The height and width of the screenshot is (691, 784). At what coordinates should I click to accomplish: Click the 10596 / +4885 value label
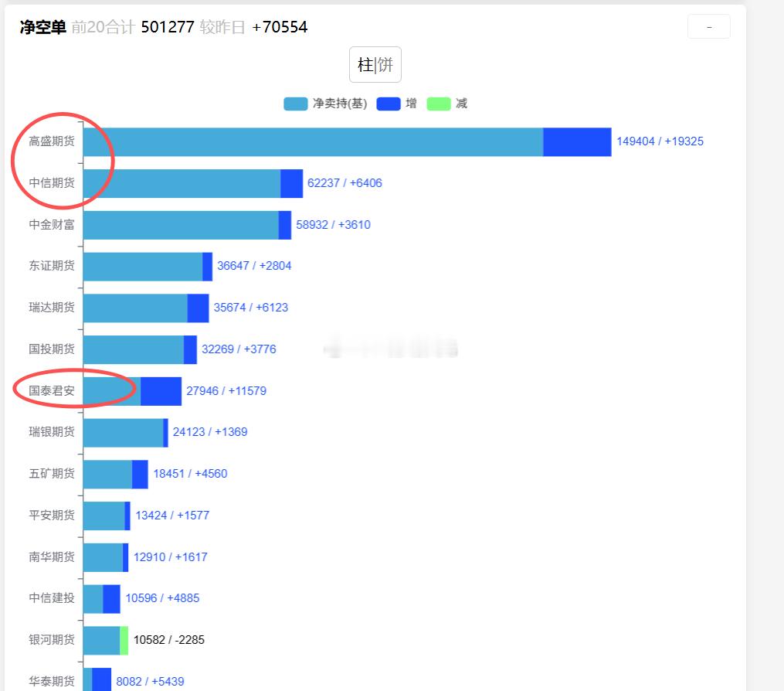162,598
